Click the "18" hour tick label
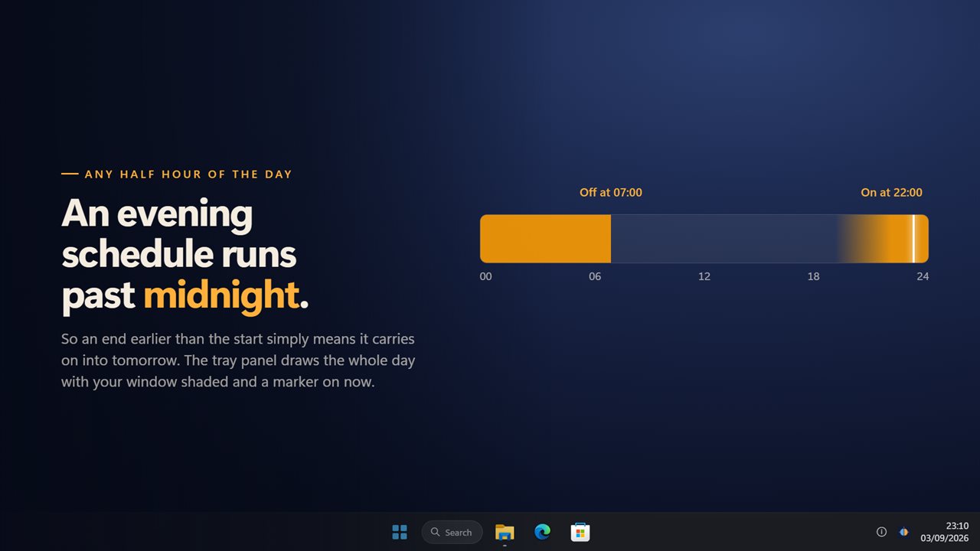The image size is (980, 551). click(813, 276)
